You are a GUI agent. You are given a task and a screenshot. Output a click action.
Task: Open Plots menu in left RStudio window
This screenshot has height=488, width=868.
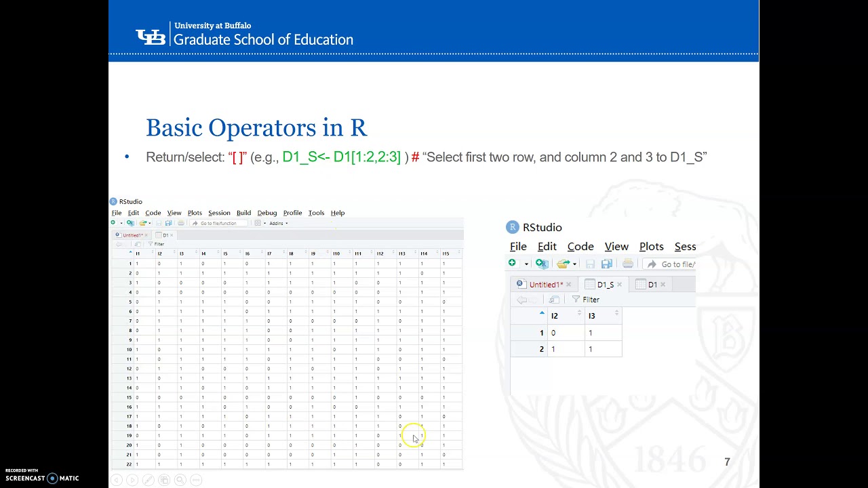(195, 213)
